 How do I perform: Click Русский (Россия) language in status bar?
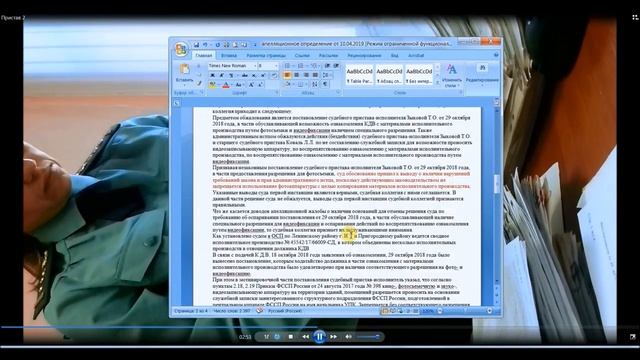click(284, 311)
